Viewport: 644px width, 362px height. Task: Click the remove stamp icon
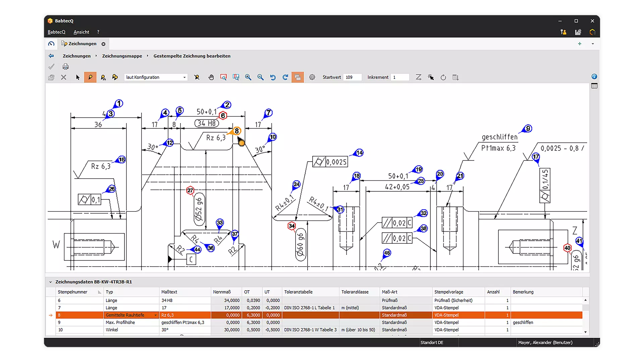[197, 77]
